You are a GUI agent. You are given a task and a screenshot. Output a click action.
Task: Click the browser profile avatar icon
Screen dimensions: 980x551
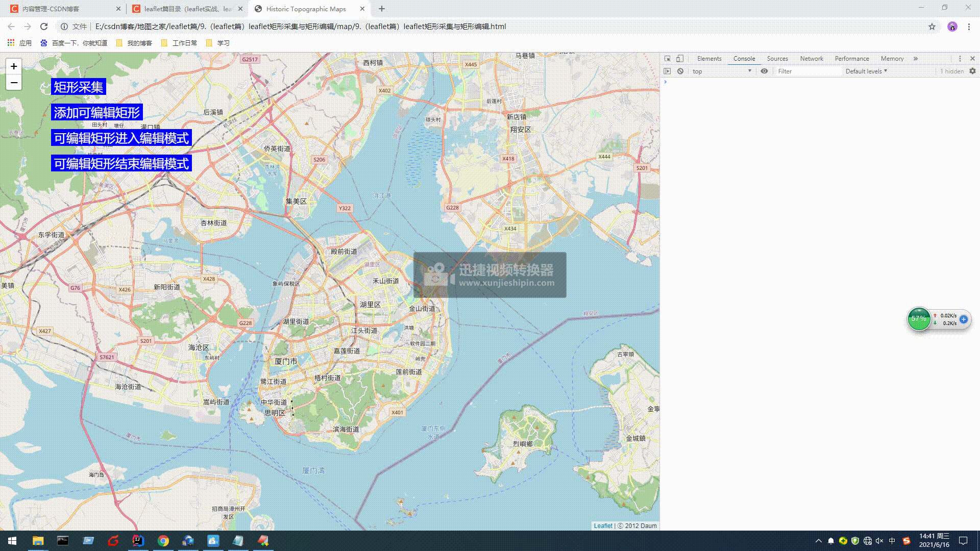coord(952,26)
